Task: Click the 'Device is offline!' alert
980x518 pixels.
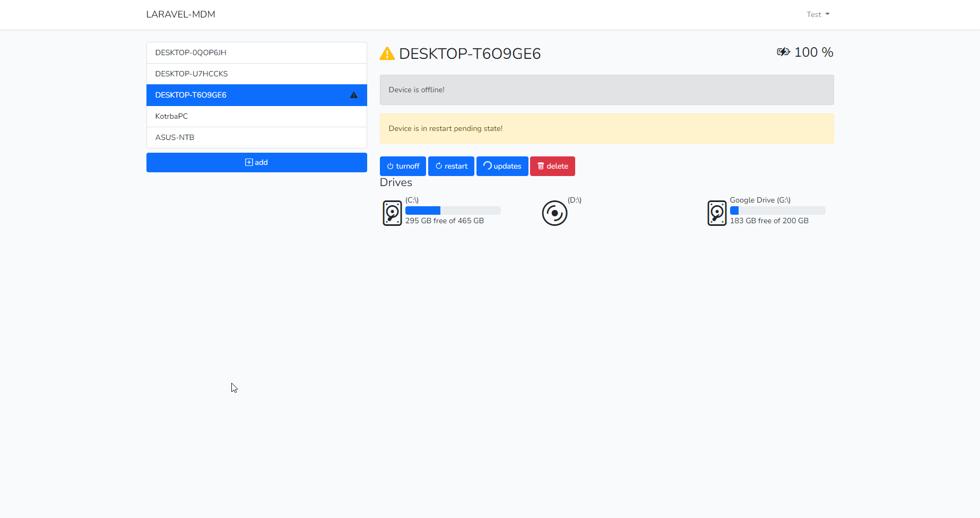Action: click(607, 90)
